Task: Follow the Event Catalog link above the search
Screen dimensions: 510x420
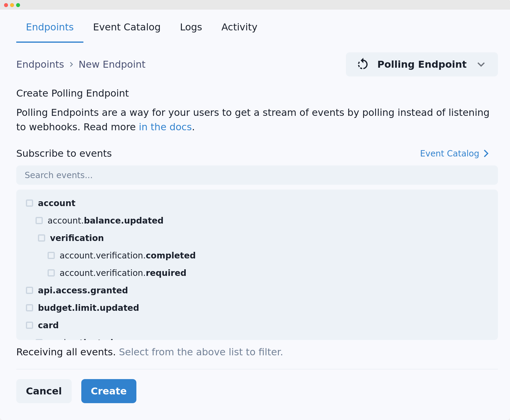Action: click(x=449, y=153)
